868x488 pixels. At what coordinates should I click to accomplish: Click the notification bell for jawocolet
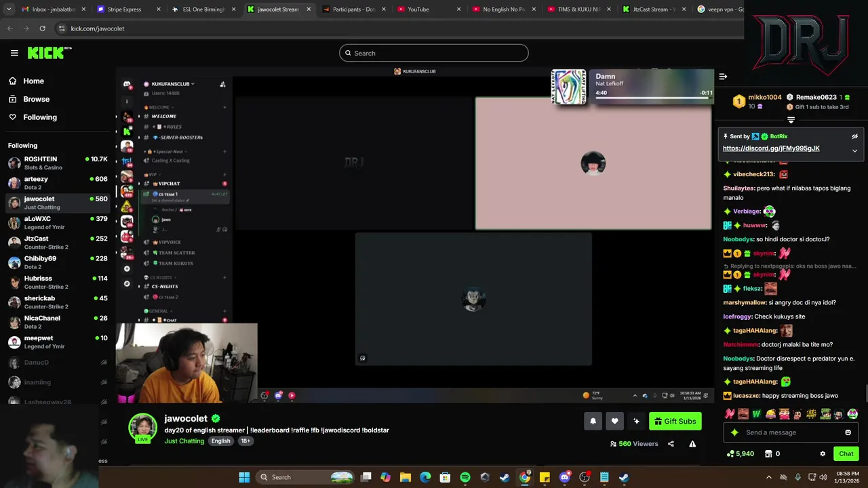click(593, 422)
